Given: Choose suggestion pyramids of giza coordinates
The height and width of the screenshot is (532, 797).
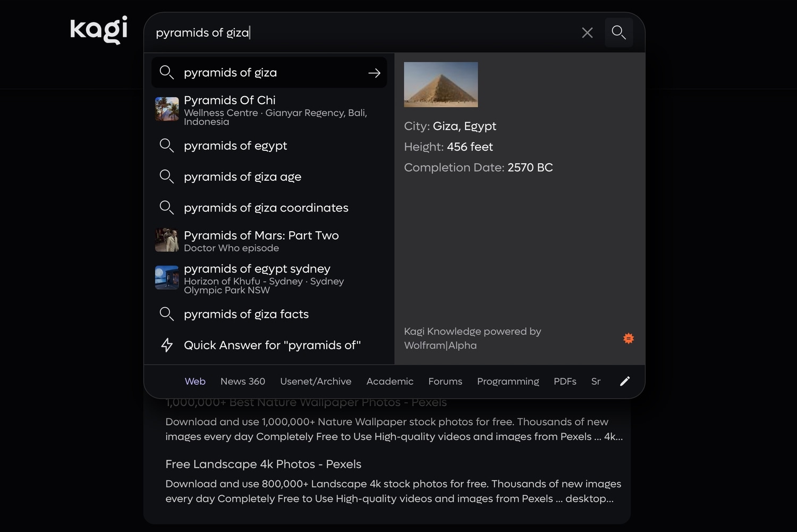Looking at the screenshot, I should pyautogui.click(x=266, y=208).
